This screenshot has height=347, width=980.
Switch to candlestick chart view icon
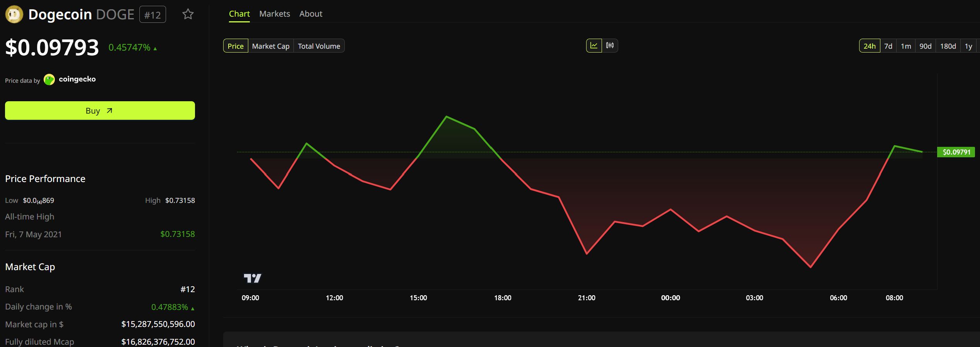pyautogui.click(x=610, y=46)
